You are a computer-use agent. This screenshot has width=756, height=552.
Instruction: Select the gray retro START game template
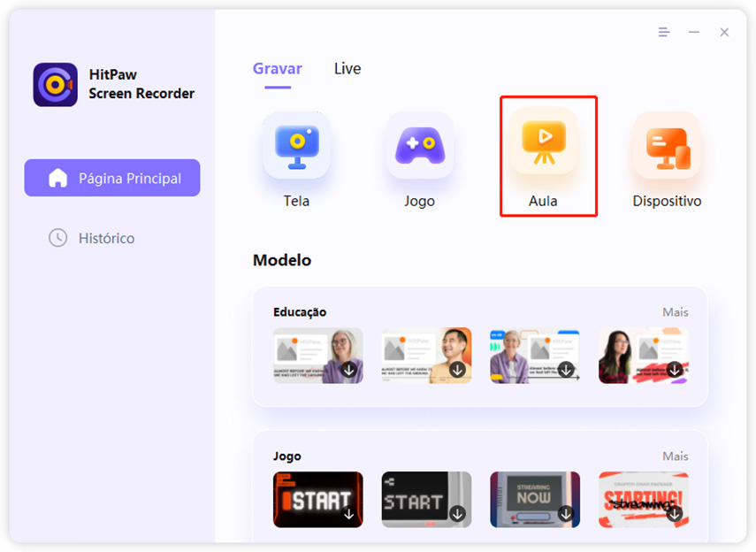click(x=427, y=500)
